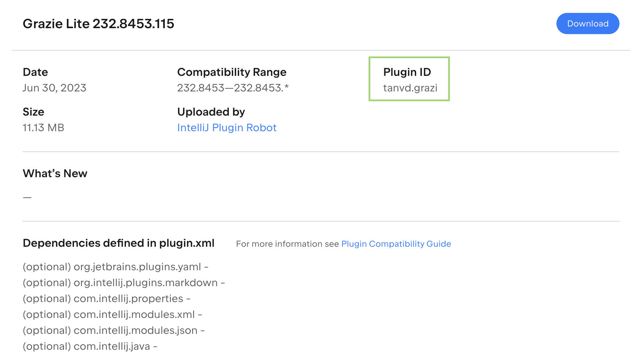Select the Plugin ID value tanvd.grazi

410,88
